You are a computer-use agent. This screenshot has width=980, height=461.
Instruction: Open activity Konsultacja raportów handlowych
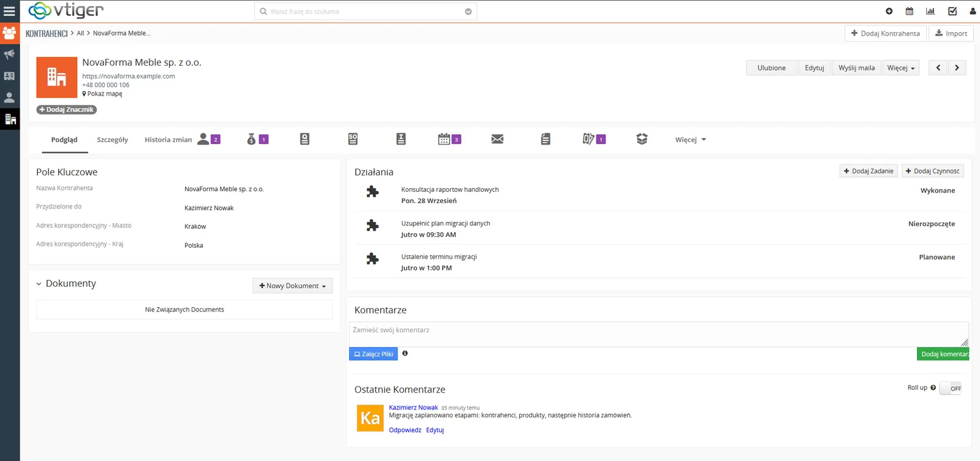tap(450, 189)
